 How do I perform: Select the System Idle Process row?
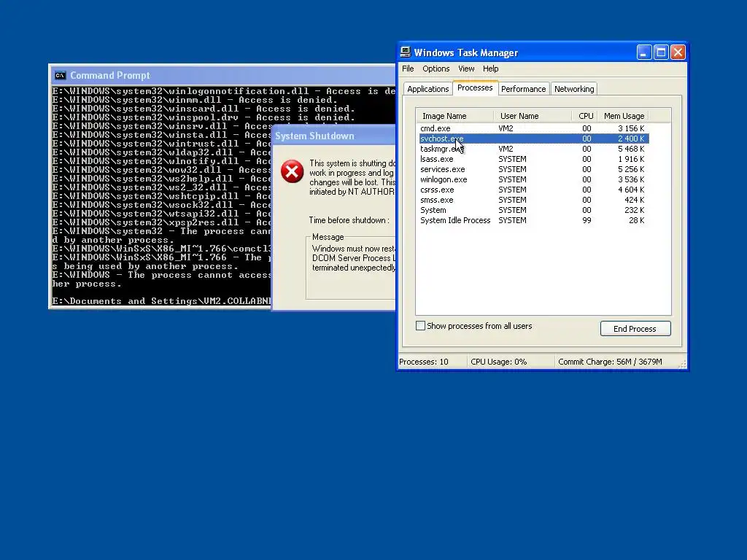pos(533,220)
